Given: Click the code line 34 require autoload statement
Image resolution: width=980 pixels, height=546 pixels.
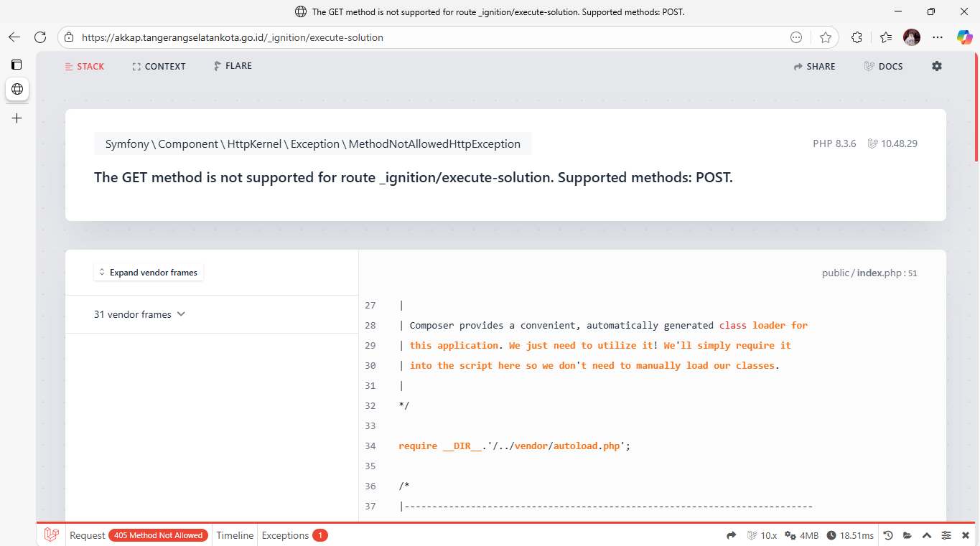Looking at the screenshot, I should (514, 446).
